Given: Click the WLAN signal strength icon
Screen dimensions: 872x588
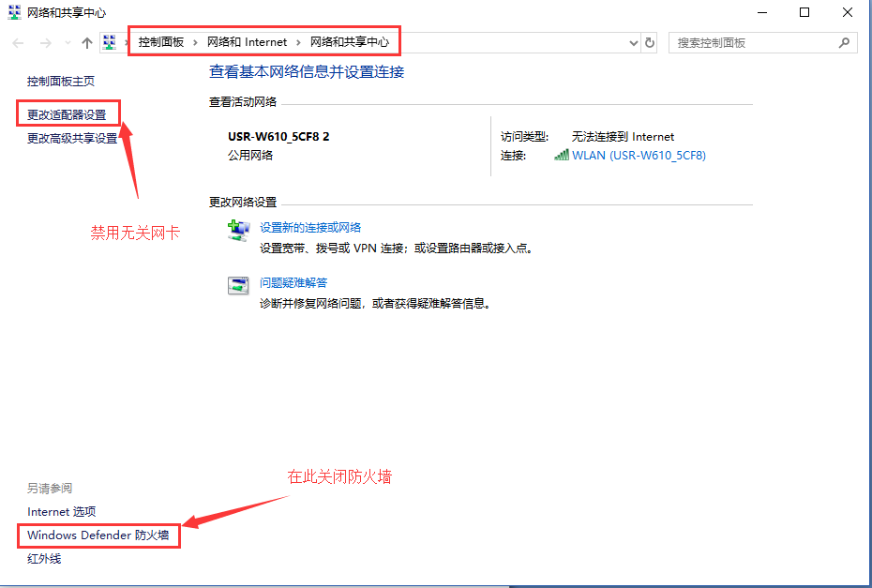Looking at the screenshot, I should pos(561,156).
